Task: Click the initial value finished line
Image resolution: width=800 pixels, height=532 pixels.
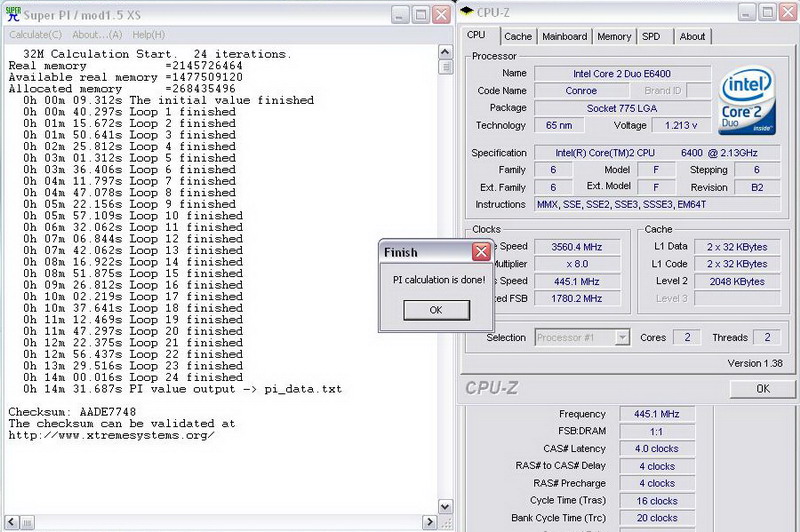Action: point(168,100)
